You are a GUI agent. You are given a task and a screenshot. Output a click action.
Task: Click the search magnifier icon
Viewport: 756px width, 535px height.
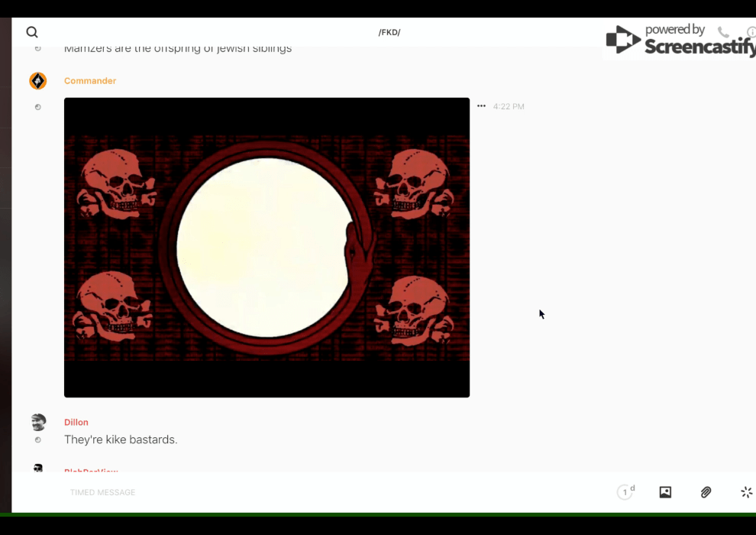(32, 32)
